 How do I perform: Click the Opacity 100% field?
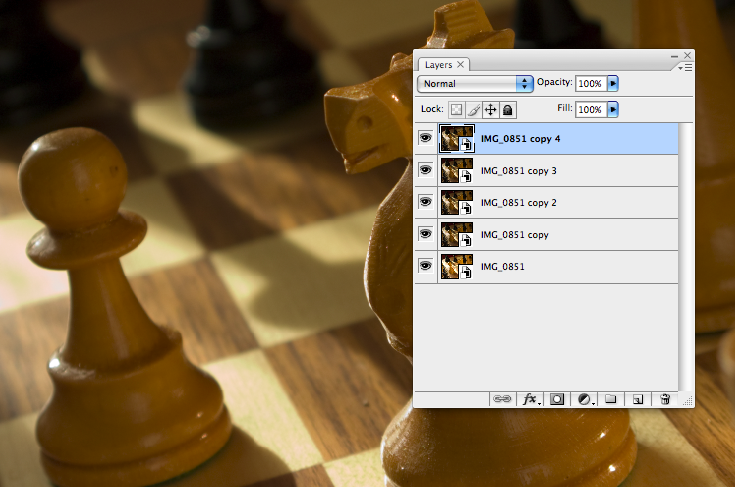tap(591, 83)
